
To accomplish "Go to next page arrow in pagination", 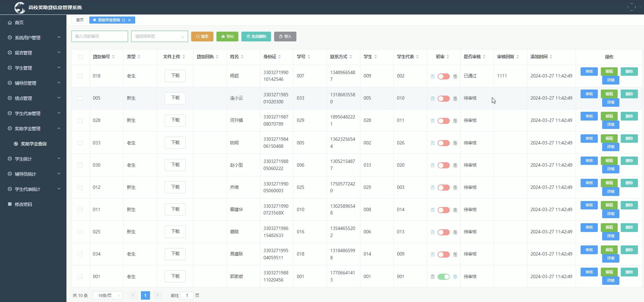I will coord(157,296).
